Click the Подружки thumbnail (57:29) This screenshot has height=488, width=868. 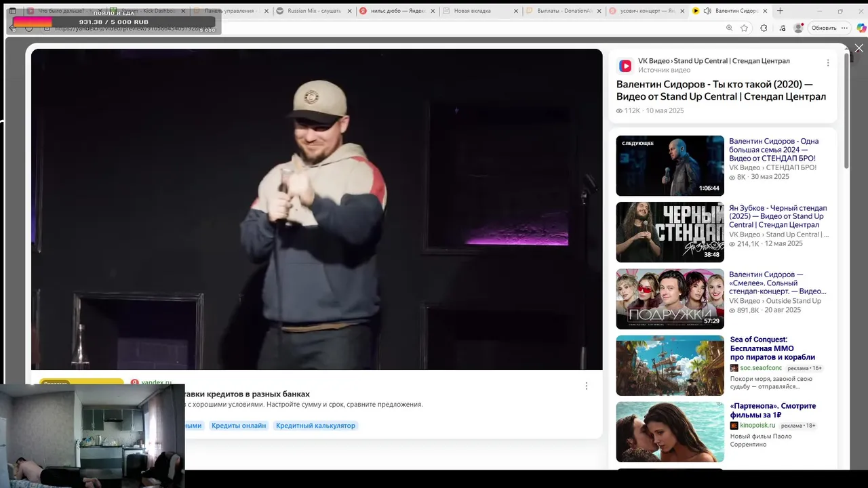670,299
